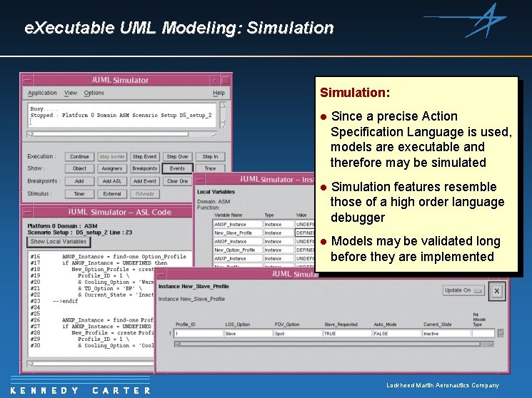Select the ANSP_Instance variable row
The height and width of the screenshot is (398, 532).
[x=264, y=225]
